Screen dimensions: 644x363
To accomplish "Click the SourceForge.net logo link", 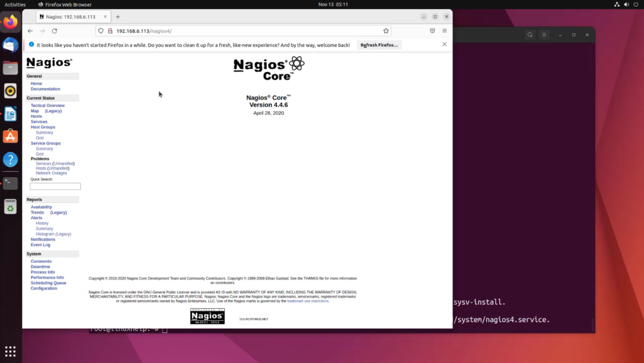I will tap(254, 319).
